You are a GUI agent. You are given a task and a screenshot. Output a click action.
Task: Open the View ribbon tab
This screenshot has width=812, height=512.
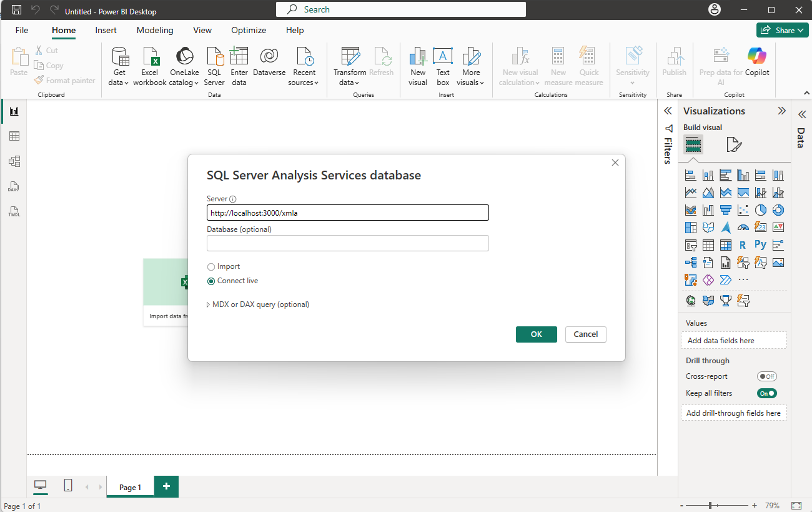tap(202, 30)
